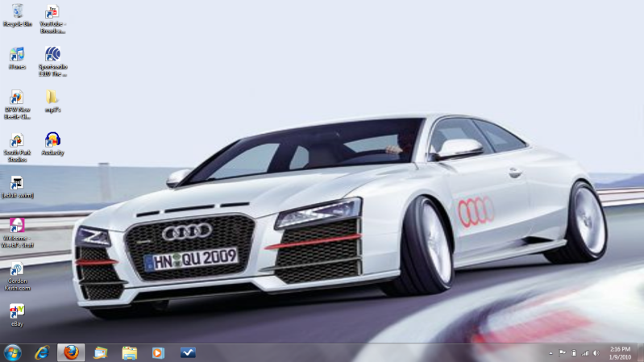Open the taskbar icon right of Firefox

tap(100, 352)
